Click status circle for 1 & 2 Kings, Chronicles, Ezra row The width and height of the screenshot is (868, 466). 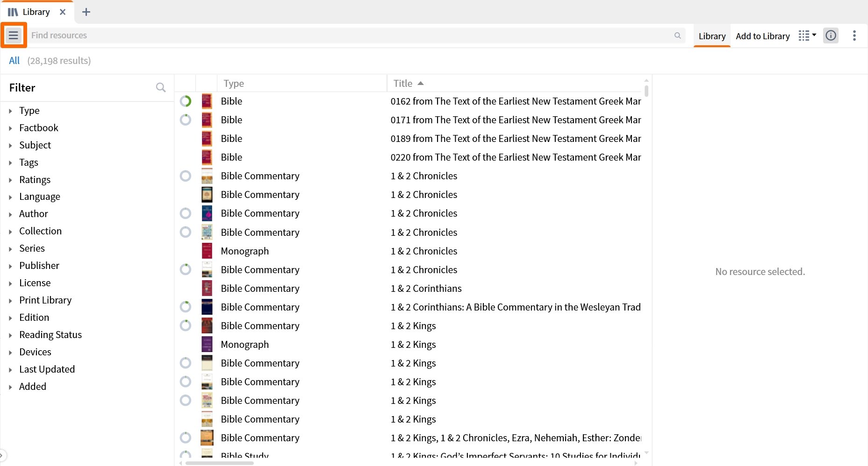pyautogui.click(x=186, y=438)
